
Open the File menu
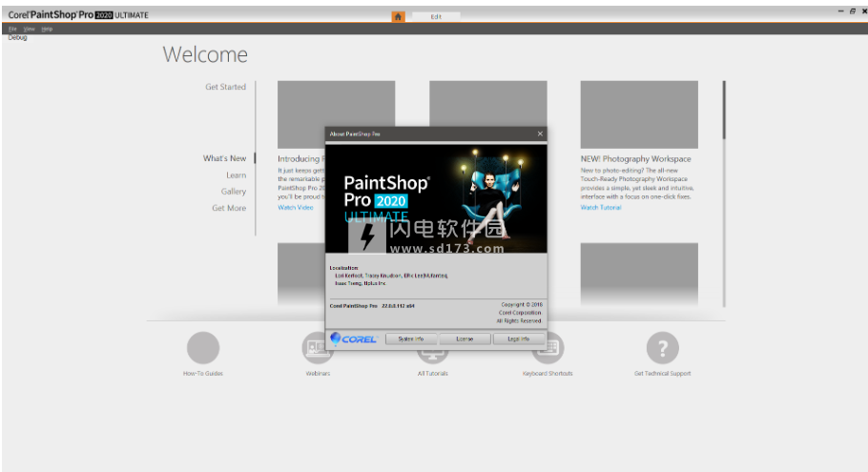pos(12,29)
